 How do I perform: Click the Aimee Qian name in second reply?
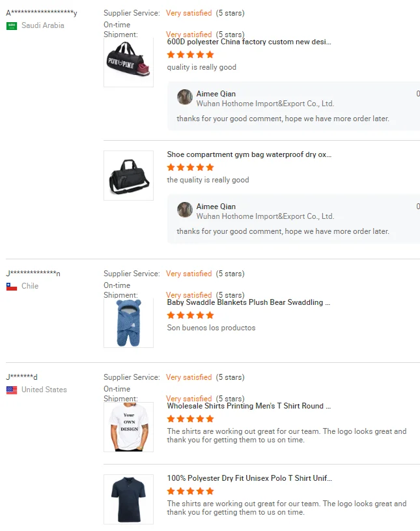click(x=216, y=207)
